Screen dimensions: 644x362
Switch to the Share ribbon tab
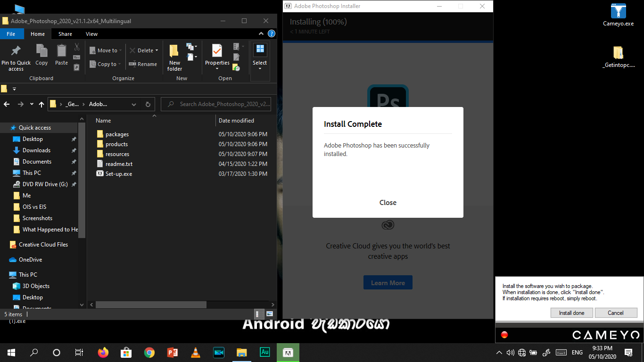(65, 34)
